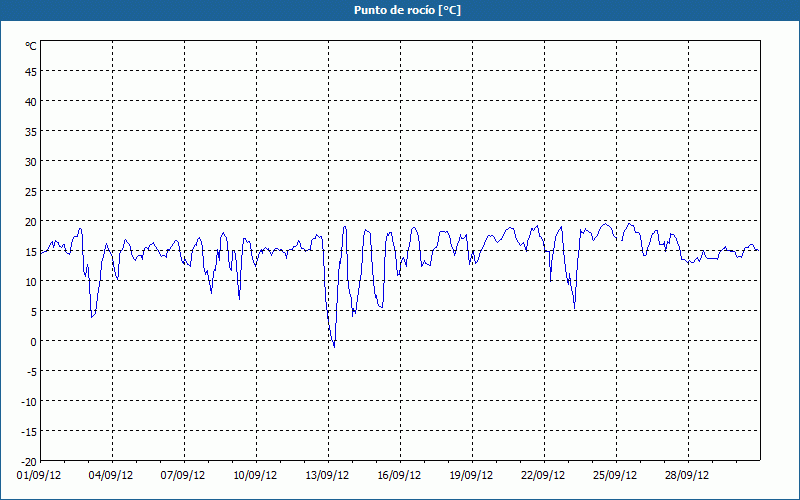Click the y-axis value 45
The width and height of the screenshot is (800, 500).
31,72
